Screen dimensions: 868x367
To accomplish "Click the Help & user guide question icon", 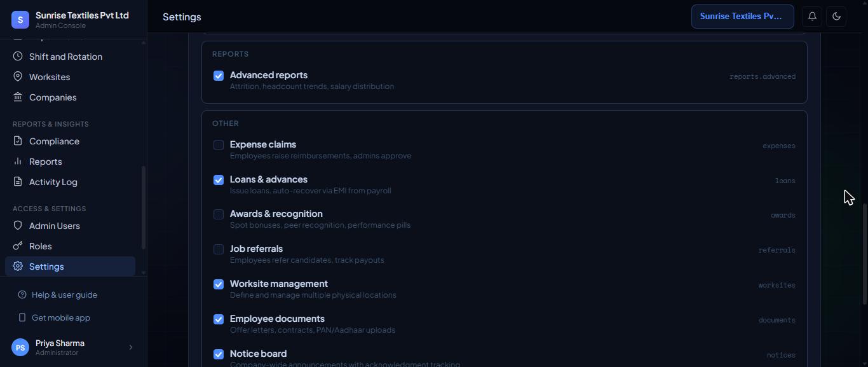I will tap(22, 295).
